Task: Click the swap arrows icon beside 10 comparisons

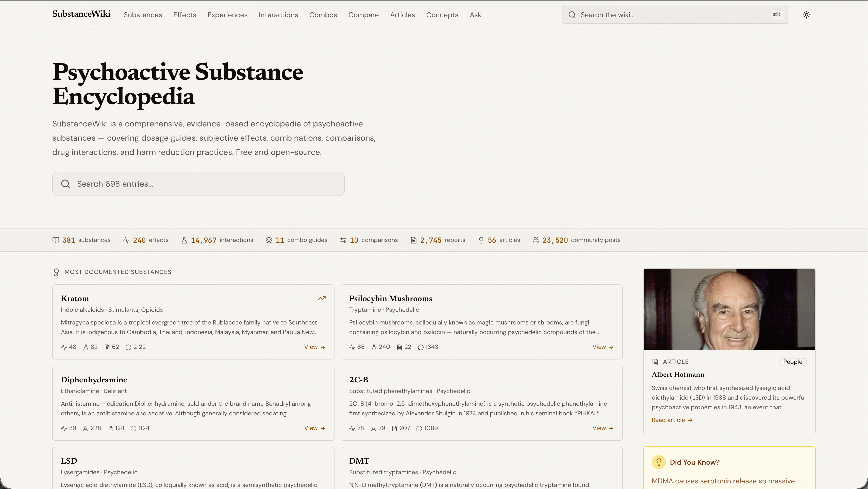Action: click(343, 240)
